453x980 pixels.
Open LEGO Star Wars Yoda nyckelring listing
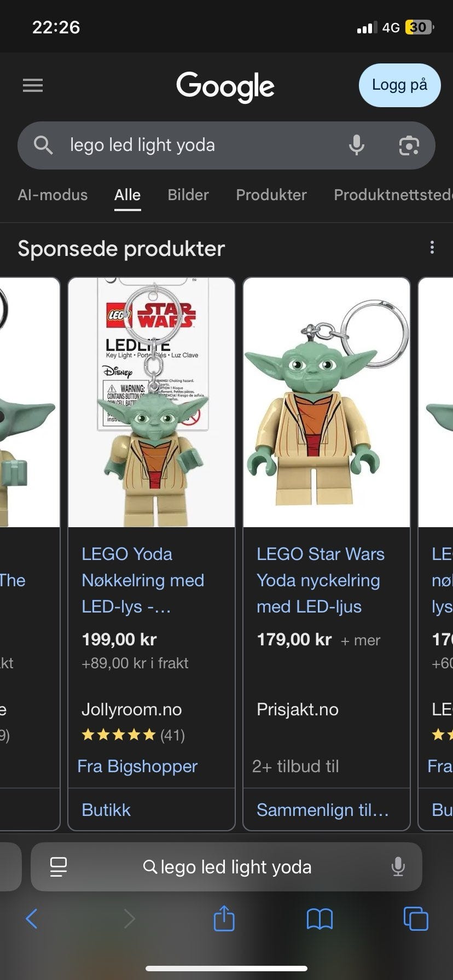321,580
